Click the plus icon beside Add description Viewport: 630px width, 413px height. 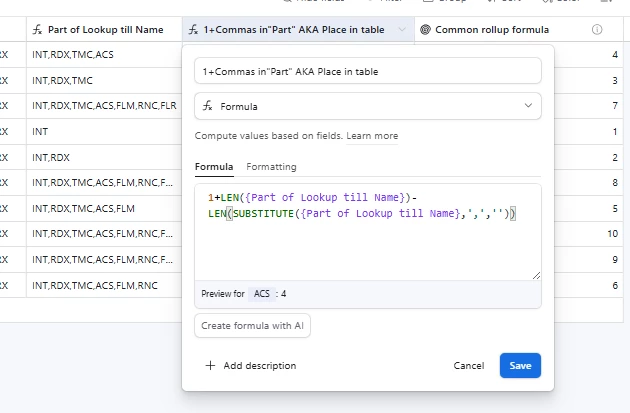click(x=210, y=366)
